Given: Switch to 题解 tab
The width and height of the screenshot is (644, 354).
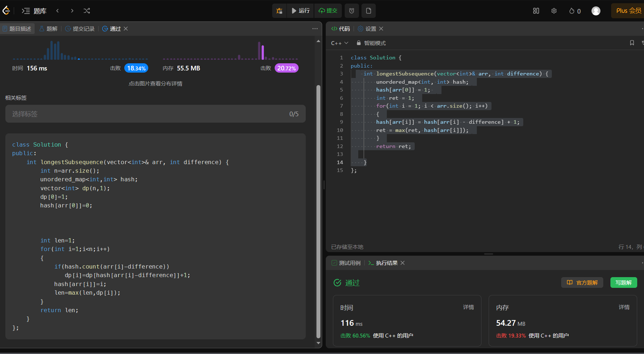Looking at the screenshot, I should click(x=48, y=29).
